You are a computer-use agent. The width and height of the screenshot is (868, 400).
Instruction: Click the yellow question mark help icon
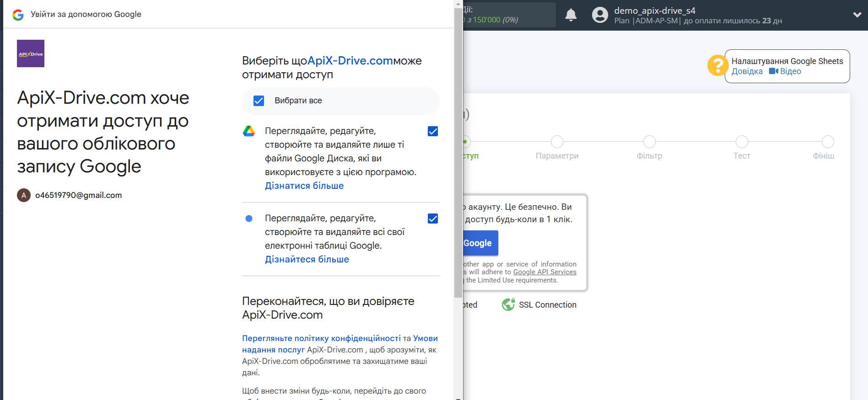[x=718, y=65]
